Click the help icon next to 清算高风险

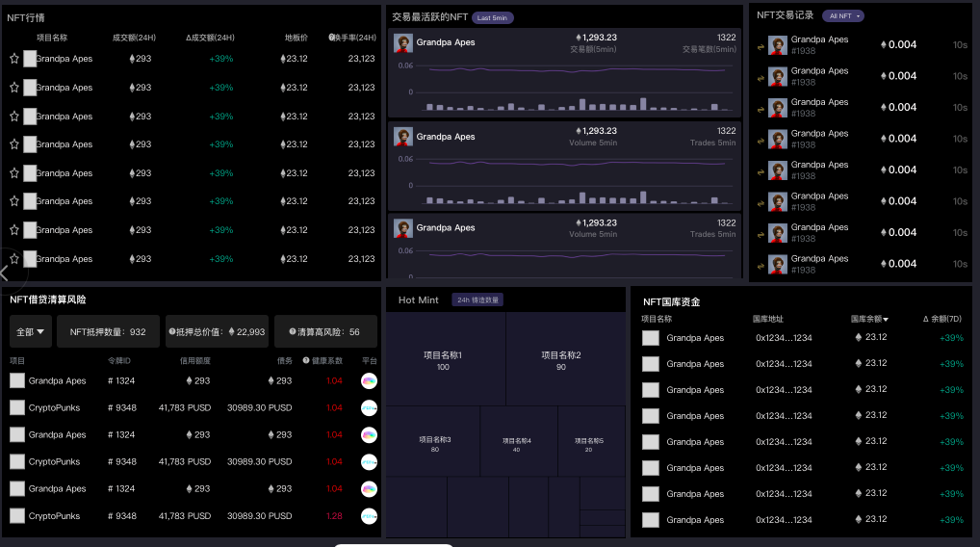(292, 331)
